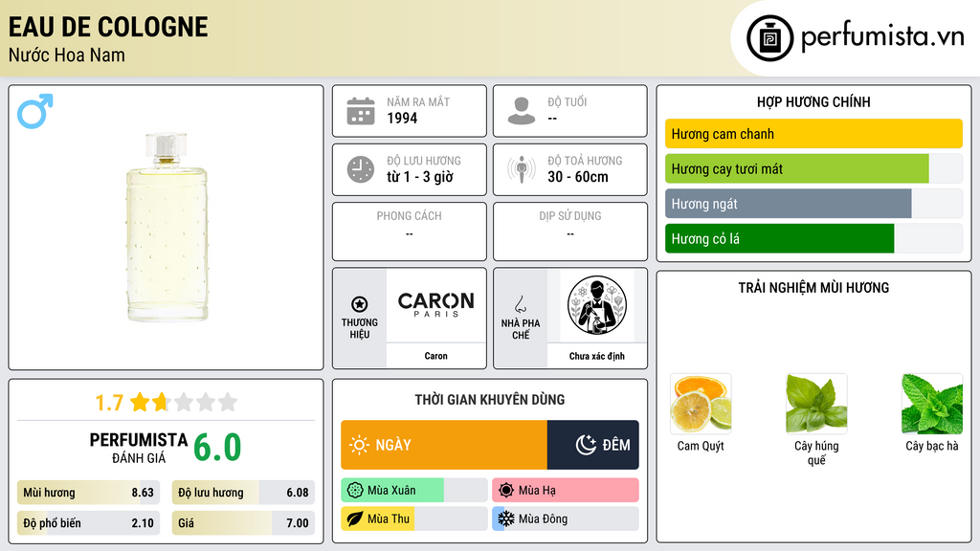Image resolution: width=980 pixels, height=551 pixels.
Task: Click the Ngày daytime bar
Action: pyautogui.click(x=444, y=445)
